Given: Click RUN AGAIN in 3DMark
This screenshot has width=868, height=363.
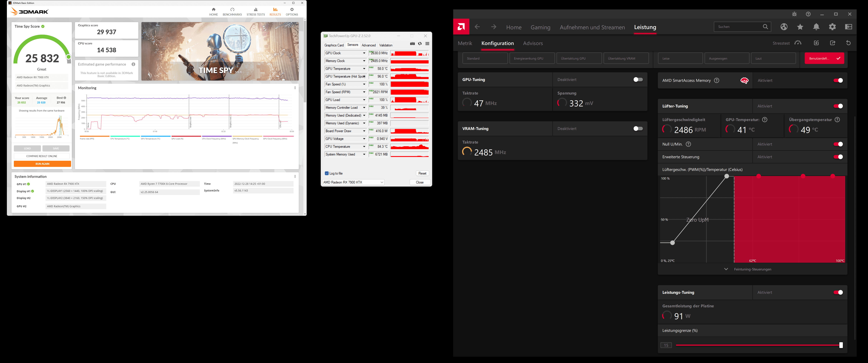Looking at the screenshot, I should pos(42,164).
